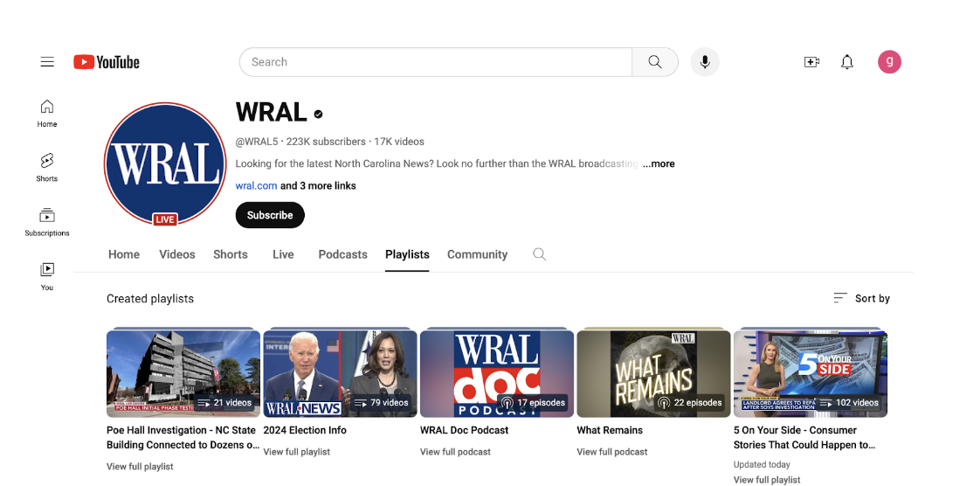Open What Remains podcast thumbnail
Viewport: 980px width, 486px height.
tap(653, 373)
